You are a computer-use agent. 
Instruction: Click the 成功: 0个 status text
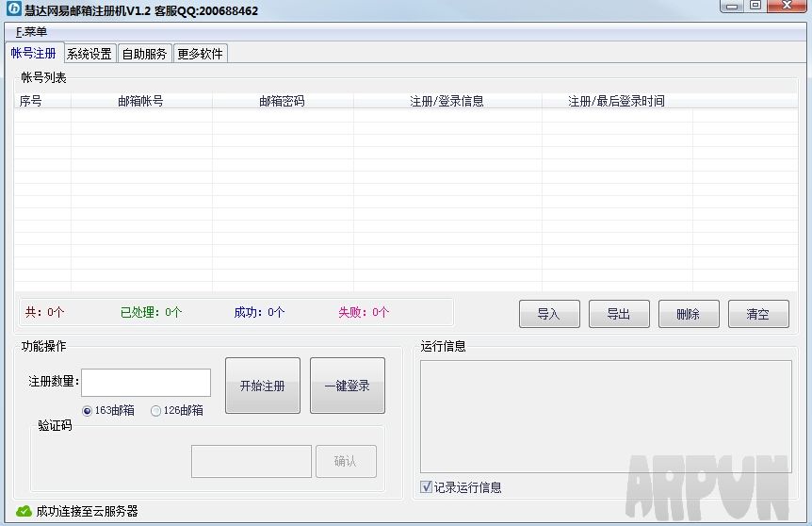(x=259, y=312)
